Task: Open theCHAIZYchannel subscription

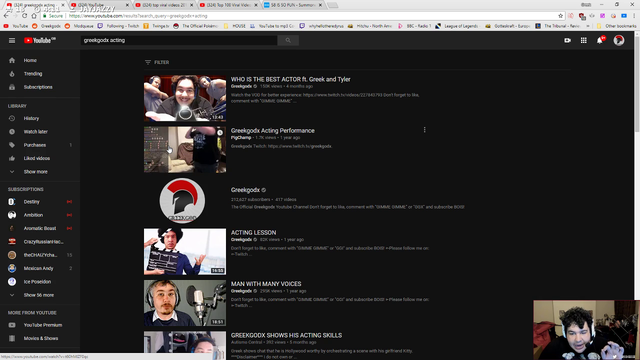Action: point(40,255)
